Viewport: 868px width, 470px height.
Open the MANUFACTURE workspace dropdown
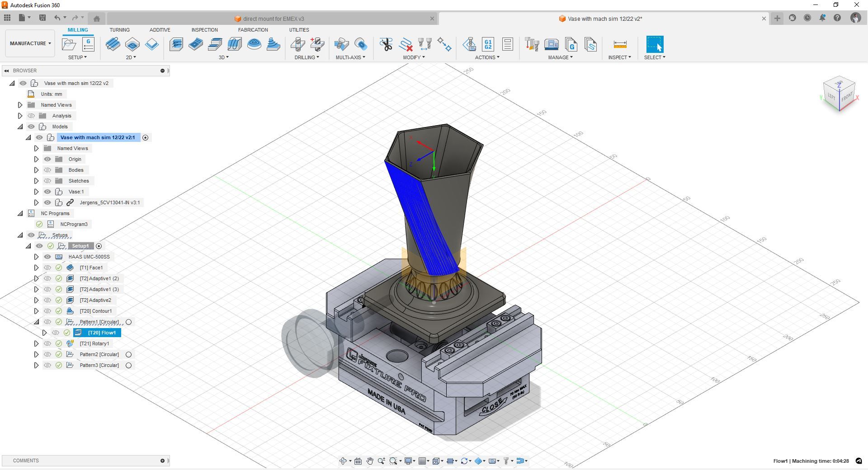30,43
